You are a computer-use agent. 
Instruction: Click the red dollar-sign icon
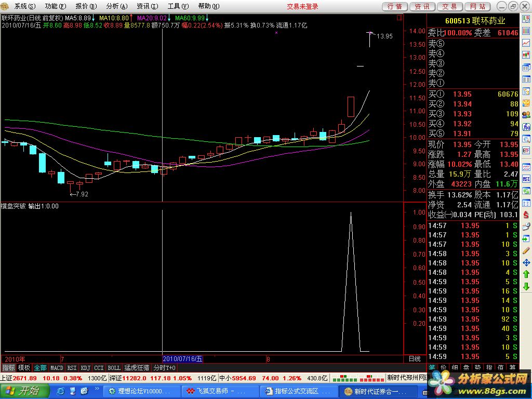(526, 215)
